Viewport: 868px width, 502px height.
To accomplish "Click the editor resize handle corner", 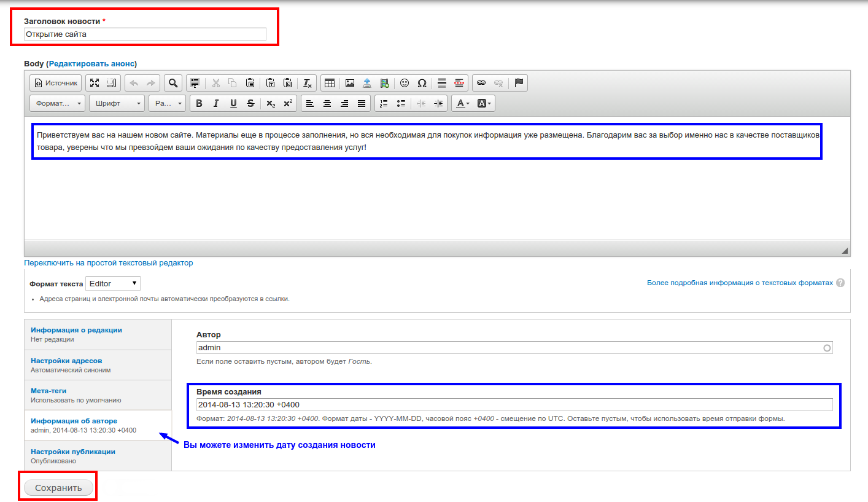I will point(845,250).
